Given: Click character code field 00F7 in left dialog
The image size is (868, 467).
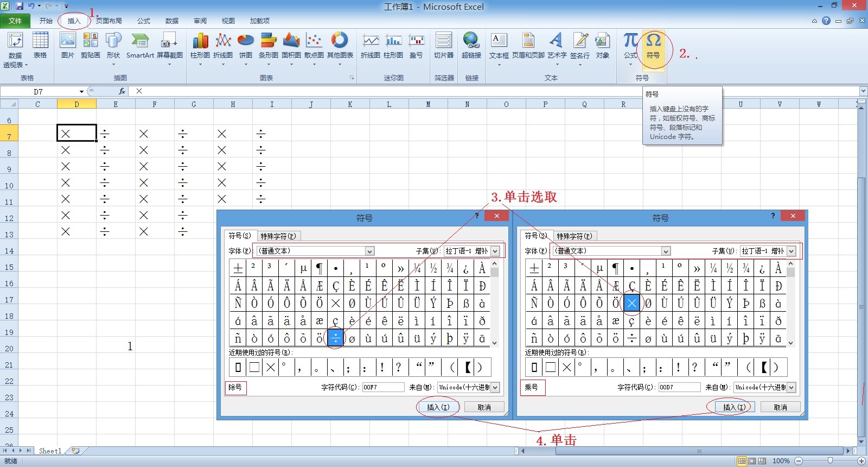Looking at the screenshot, I should (384, 387).
